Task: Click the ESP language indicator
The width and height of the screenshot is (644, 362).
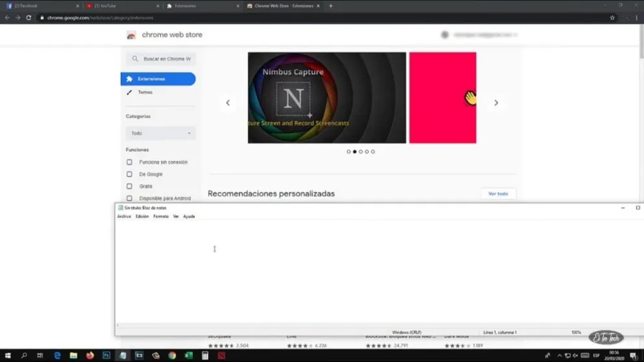Action: point(596,356)
